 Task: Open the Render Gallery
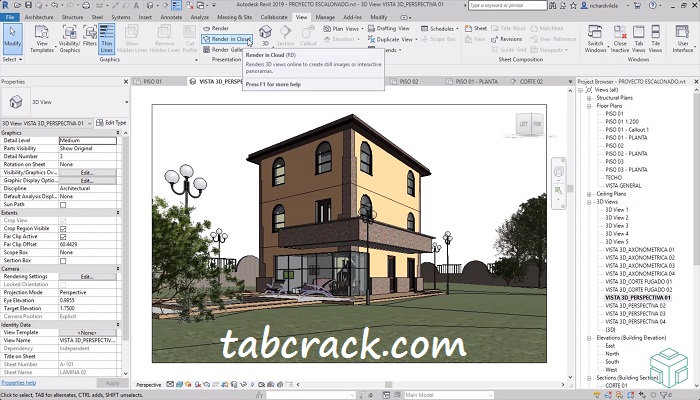point(222,50)
